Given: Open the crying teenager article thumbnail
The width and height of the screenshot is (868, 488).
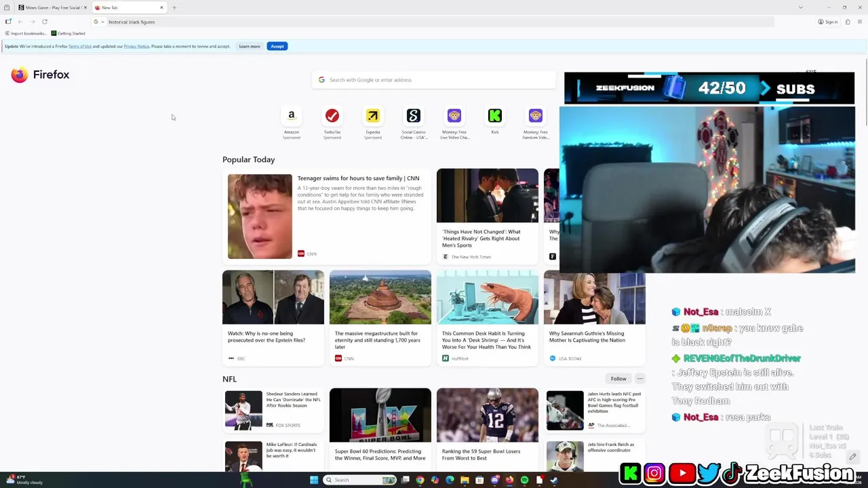Looking at the screenshot, I should click(x=260, y=216).
